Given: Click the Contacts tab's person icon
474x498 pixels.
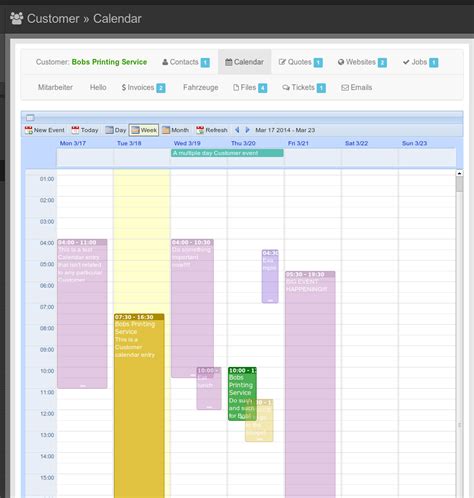Looking at the screenshot, I should [165, 62].
